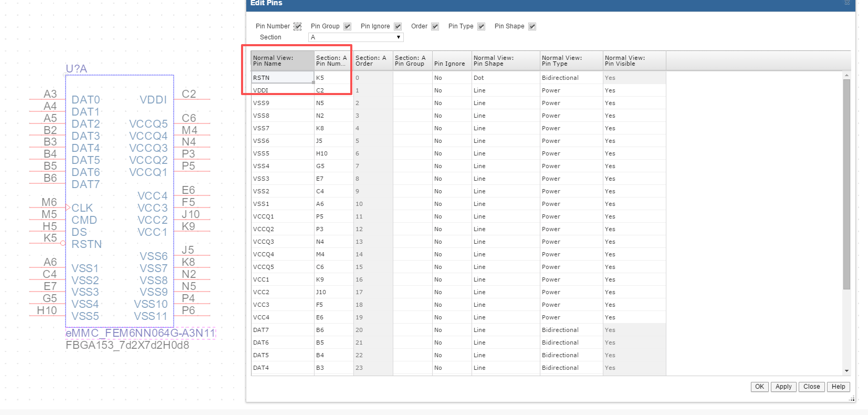Viewport: 868px width, 415px height.
Task: Select the VDDI pin name cell
Action: tap(283, 90)
